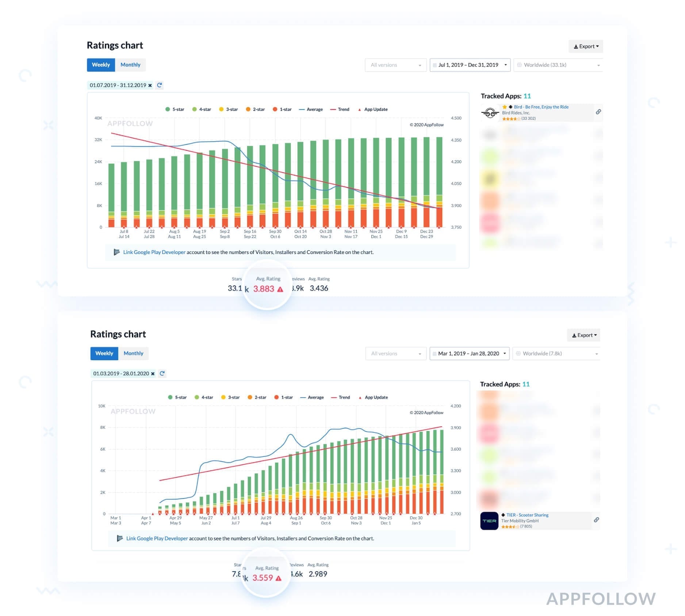685x616 pixels.
Task: Toggle Average line in bottom legend
Action: click(312, 397)
